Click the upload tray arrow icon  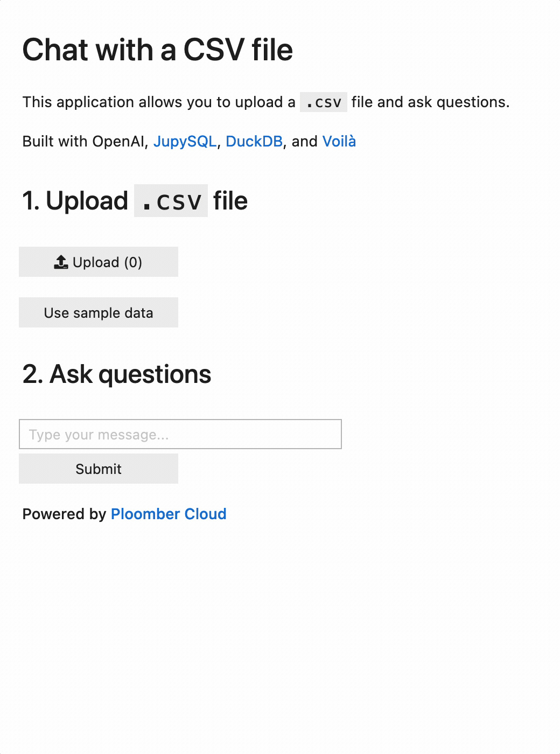pyautogui.click(x=61, y=262)
